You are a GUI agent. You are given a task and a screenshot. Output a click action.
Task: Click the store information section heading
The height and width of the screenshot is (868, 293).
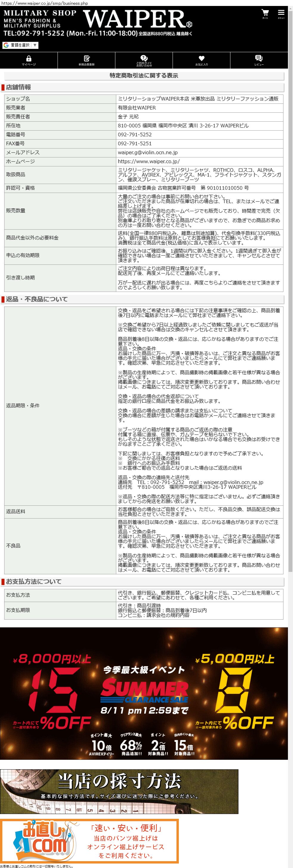tap(18, 87)
